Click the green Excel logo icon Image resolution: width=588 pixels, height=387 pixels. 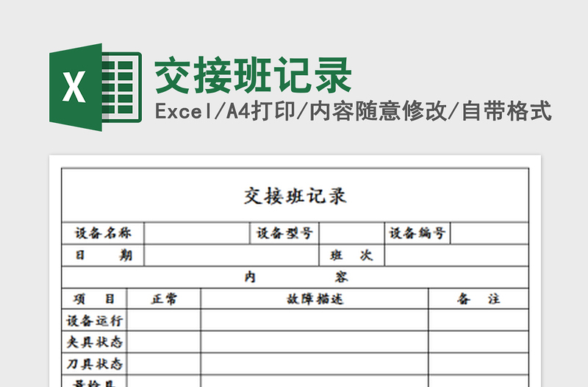point(96,87)
